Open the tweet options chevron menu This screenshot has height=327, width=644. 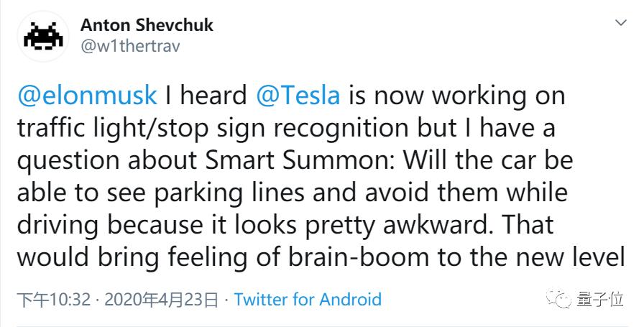(622, 24)
